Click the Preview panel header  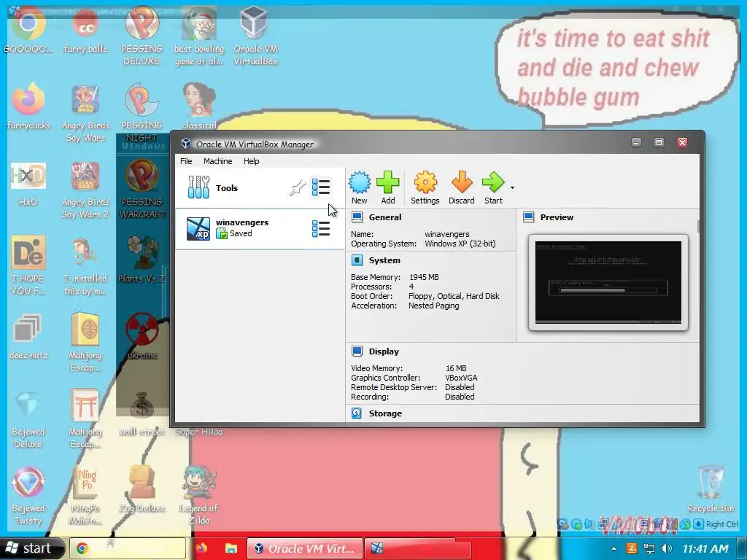(x=557, y=217)
